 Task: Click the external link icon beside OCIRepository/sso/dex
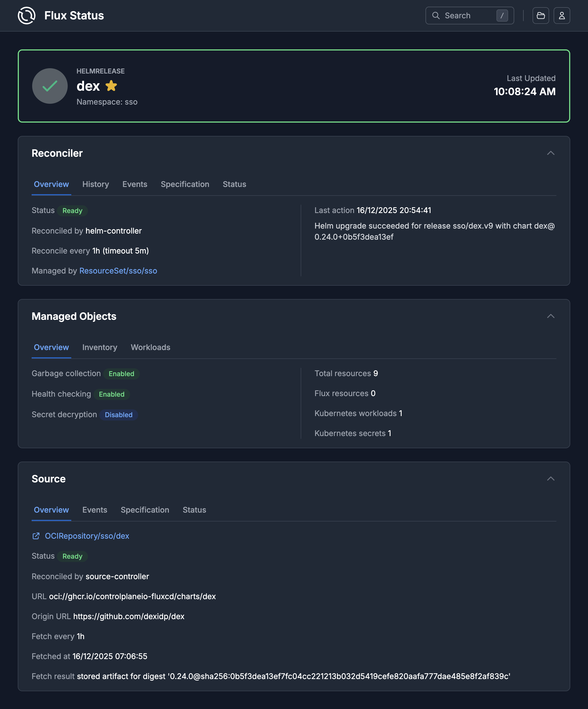(36, 536)
